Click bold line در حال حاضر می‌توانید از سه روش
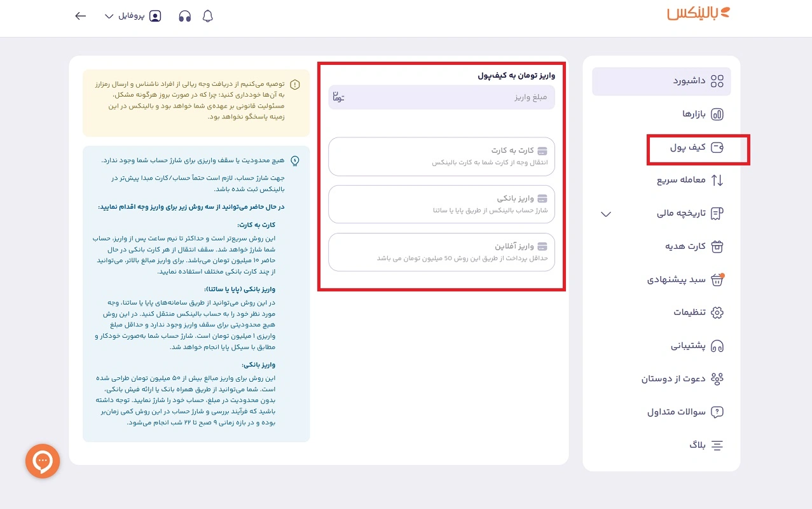Viewport: 812px width, 509px height. (191, 207)
